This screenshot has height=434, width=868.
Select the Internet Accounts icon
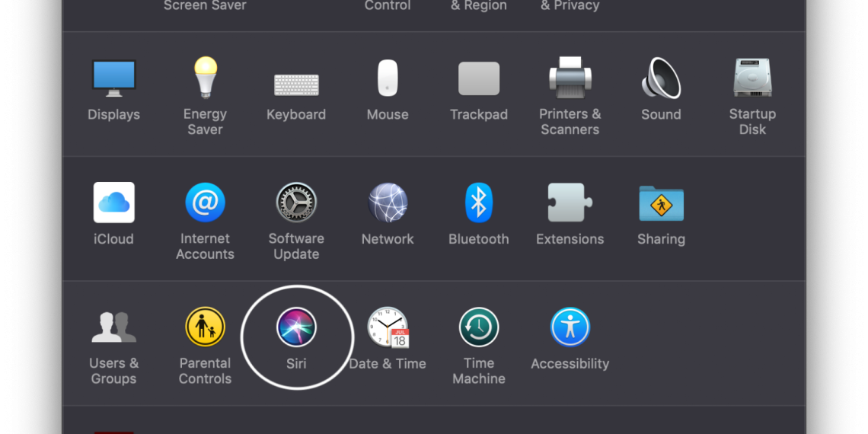pyautogui.click(x=205, y=203)
